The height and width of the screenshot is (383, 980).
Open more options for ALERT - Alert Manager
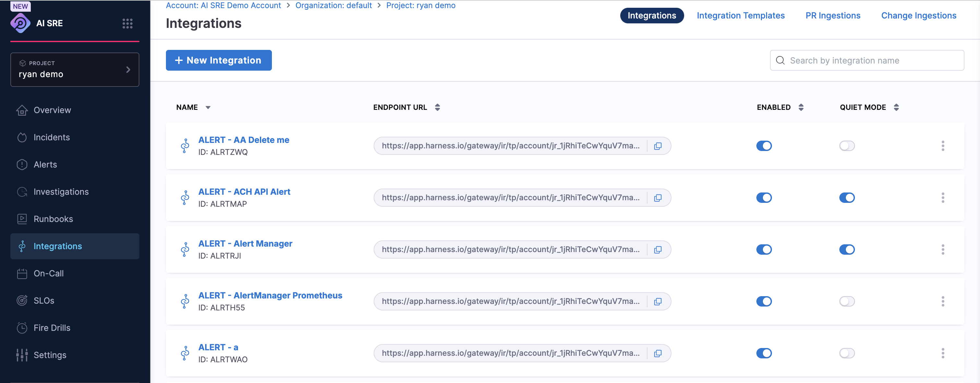coord(943,250)
